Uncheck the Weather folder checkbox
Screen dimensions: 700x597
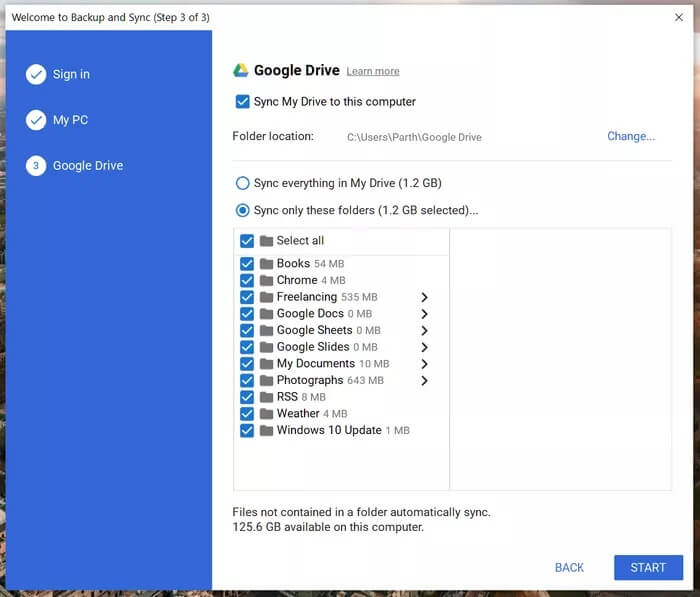(x=247, y=414)
